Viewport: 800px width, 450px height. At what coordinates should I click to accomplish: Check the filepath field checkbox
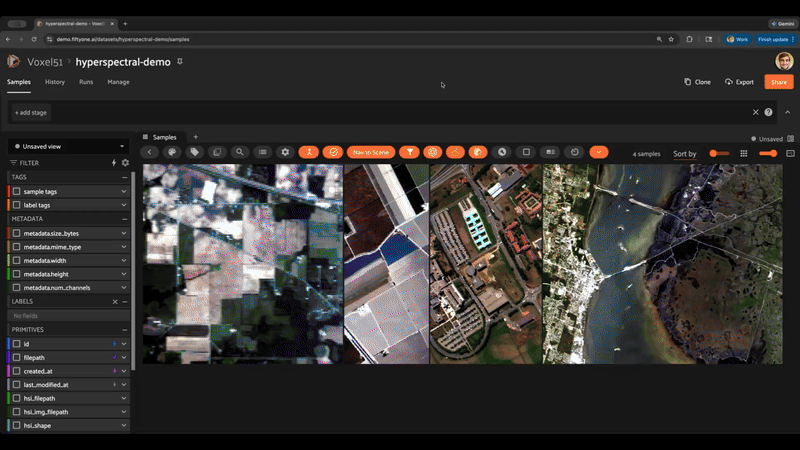(x=17, y=358)
